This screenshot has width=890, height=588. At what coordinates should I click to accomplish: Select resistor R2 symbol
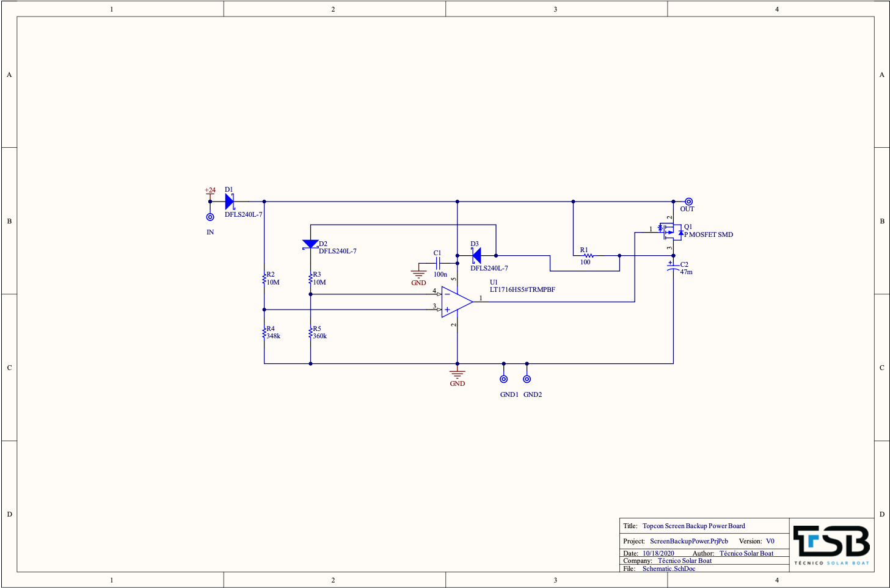click(264, 279)
